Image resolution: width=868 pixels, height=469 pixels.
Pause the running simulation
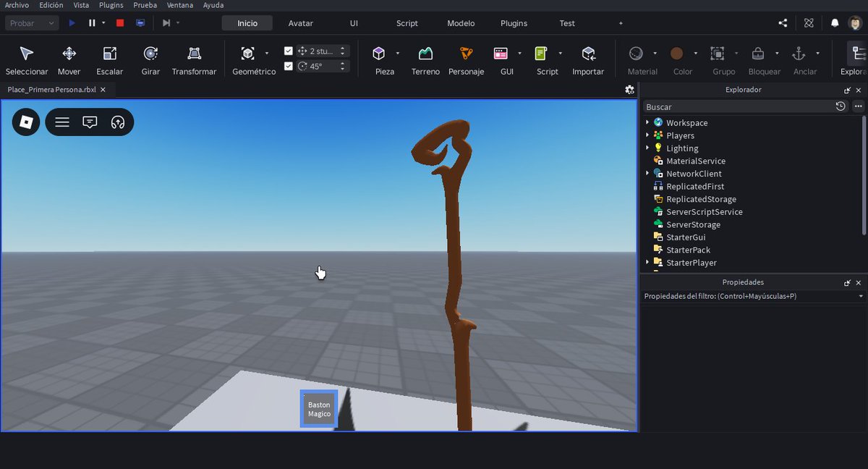(92, 23)
